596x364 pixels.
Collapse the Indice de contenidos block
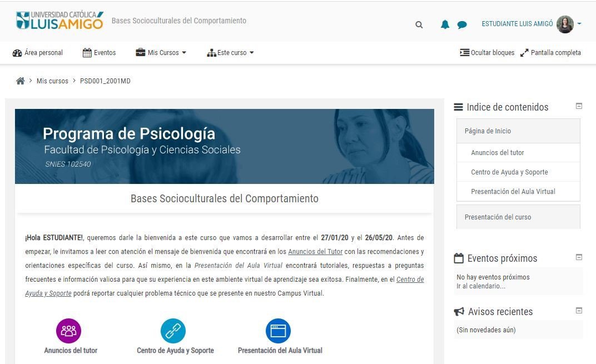[x=579, y=106]
